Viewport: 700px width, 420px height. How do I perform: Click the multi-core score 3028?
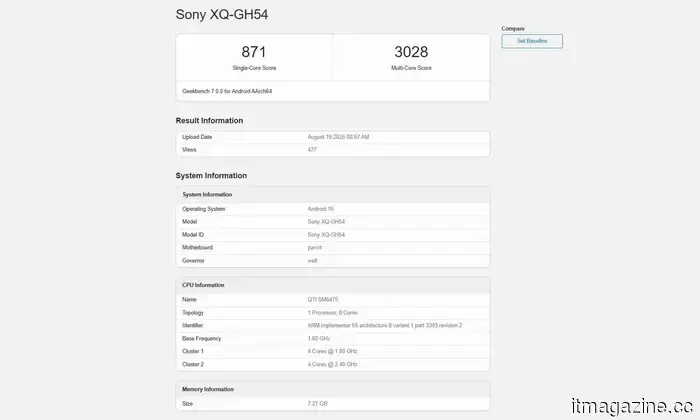411,52
